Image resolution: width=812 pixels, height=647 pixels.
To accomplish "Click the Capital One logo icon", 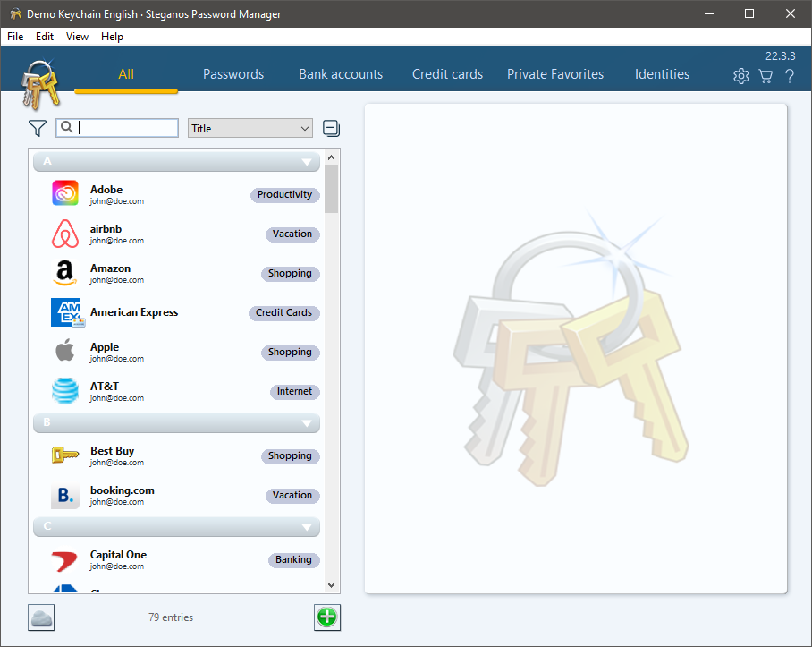I will pyautogui.click(x=65, y=560).
